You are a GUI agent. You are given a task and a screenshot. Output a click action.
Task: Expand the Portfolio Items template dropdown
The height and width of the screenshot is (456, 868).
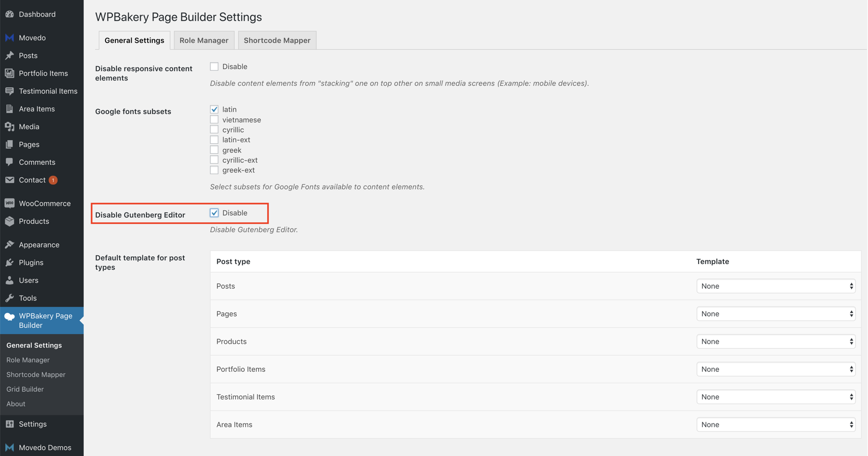click(776, 369)
